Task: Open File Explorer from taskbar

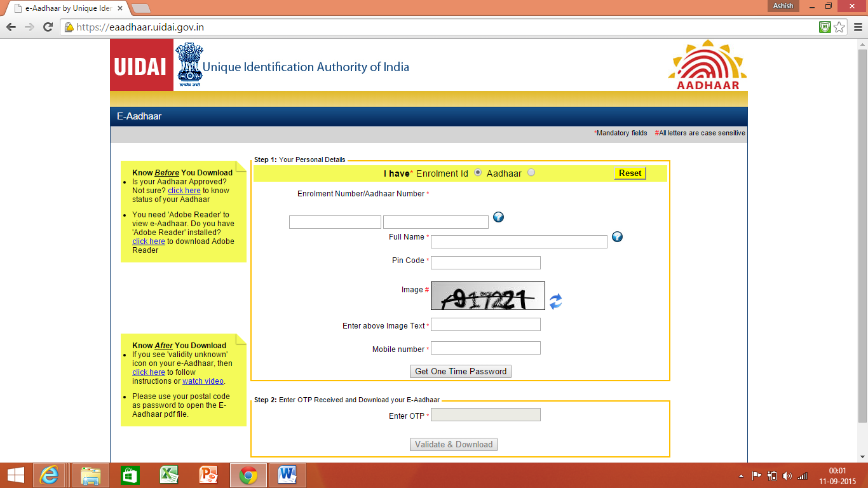Action: [91, 475]
